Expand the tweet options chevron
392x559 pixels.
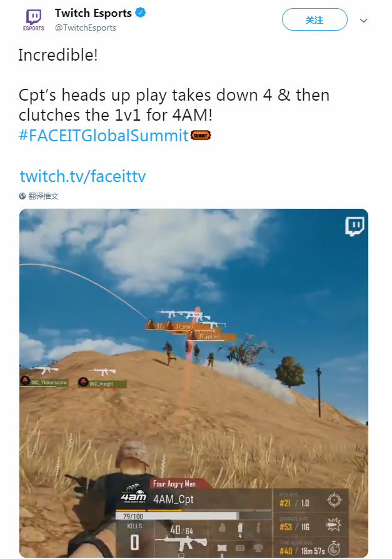pyautogui.click(x=363, y=21)
